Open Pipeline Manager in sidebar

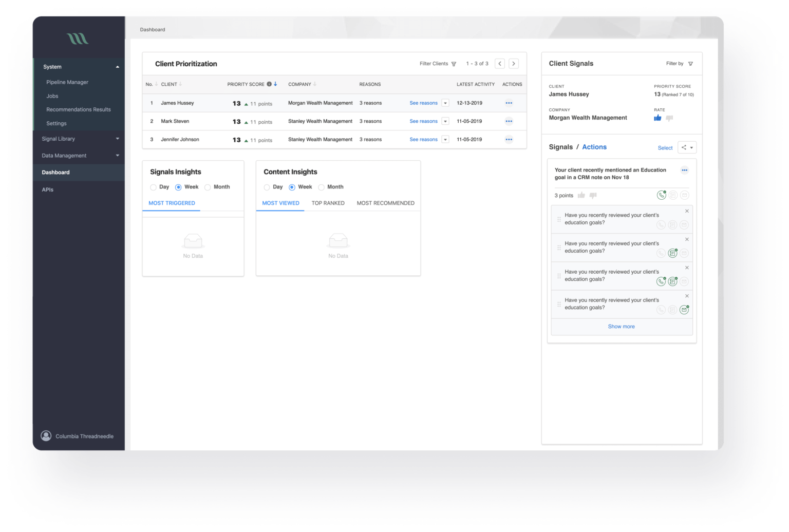click(67, 82)
